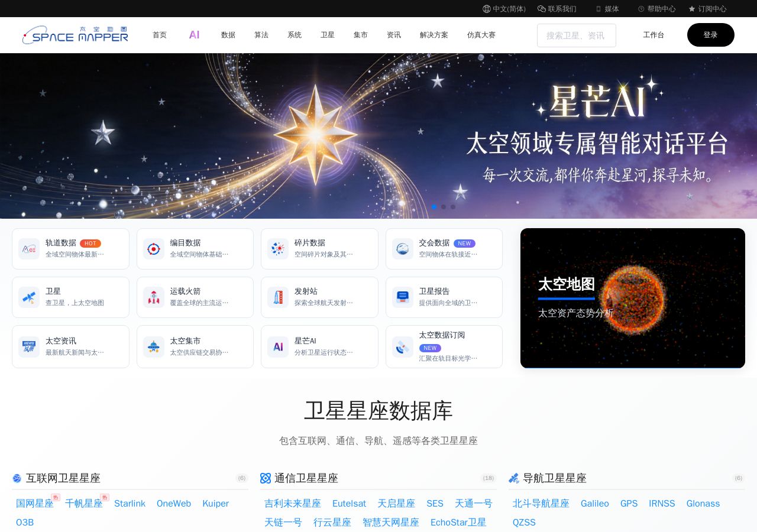Image resolution: width=757 pixels, height=532 pixels.
Task: Click the 搜索卫星、资讯 search field
Action: pos(577,35)
